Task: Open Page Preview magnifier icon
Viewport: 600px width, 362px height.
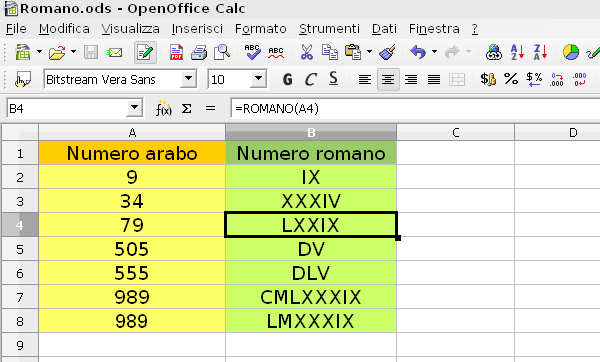Action: point(222,52)
